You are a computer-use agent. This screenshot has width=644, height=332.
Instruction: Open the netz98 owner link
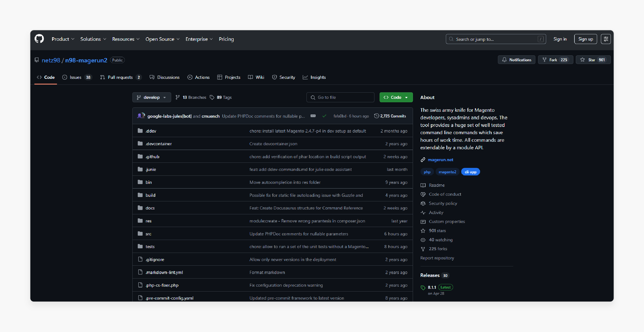[x=51, y=60]
